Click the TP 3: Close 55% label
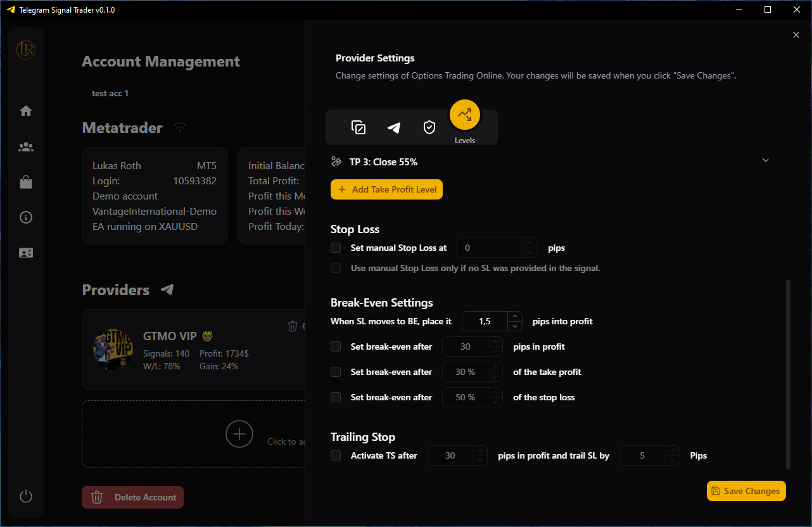 (383, 162)
